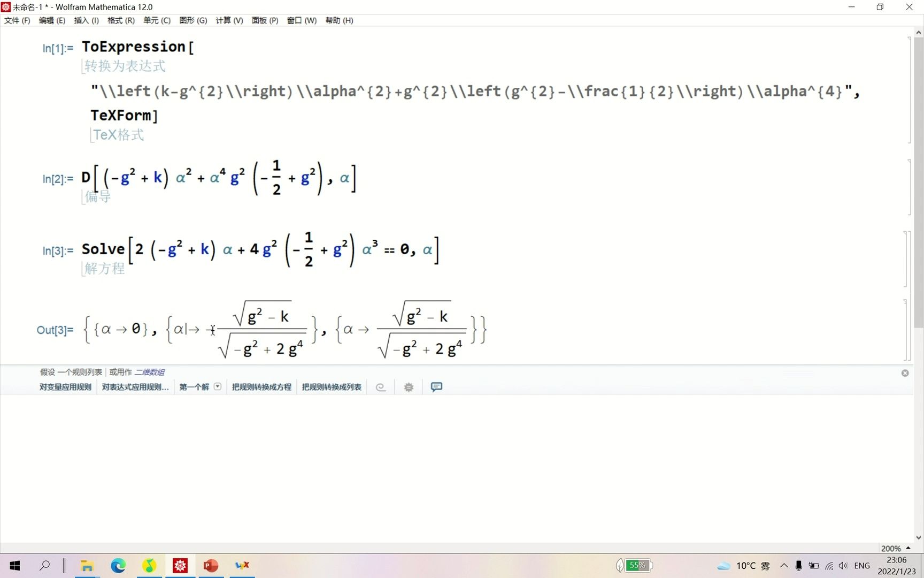Image resolution: width=924 pixels, height=578 pixels.
Task: Click the 二维数组 link in the suggestions bar
Action: [x=150, y=371]
